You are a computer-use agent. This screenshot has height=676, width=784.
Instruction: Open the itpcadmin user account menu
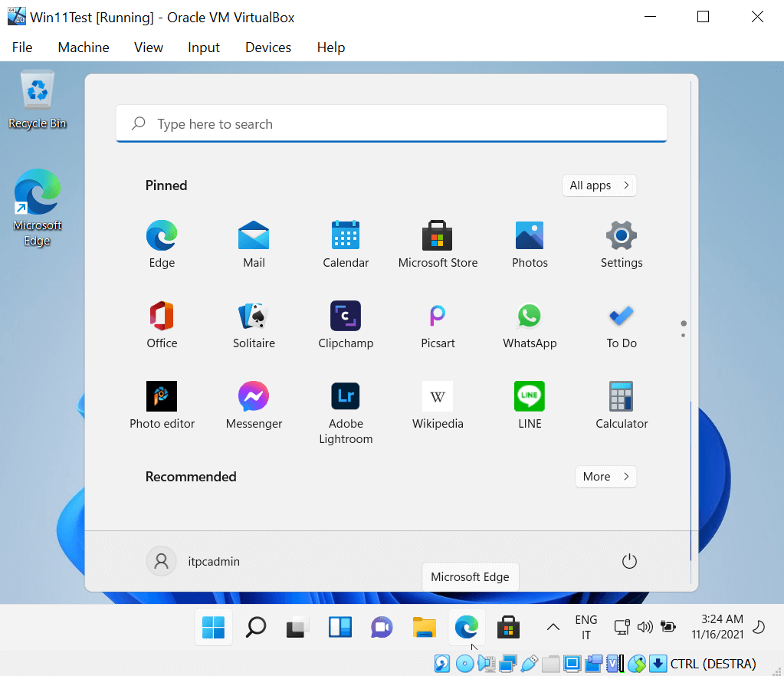[193, 561]
